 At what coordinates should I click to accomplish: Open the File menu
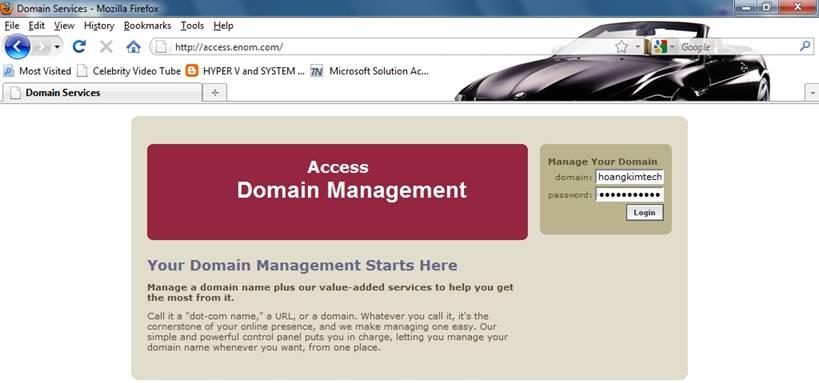click(11, 26)
